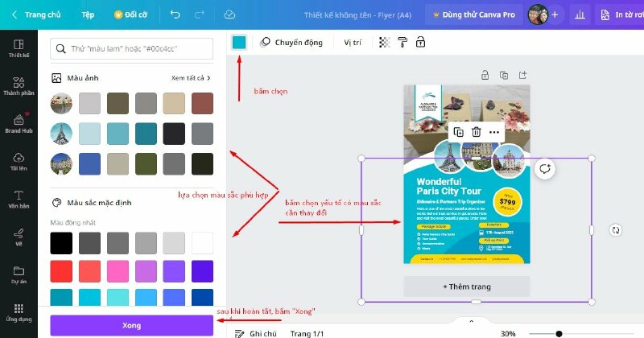644x338 pixels.
Task: Click the transparency checkerboard icon
Action: (x=385, y=43)
